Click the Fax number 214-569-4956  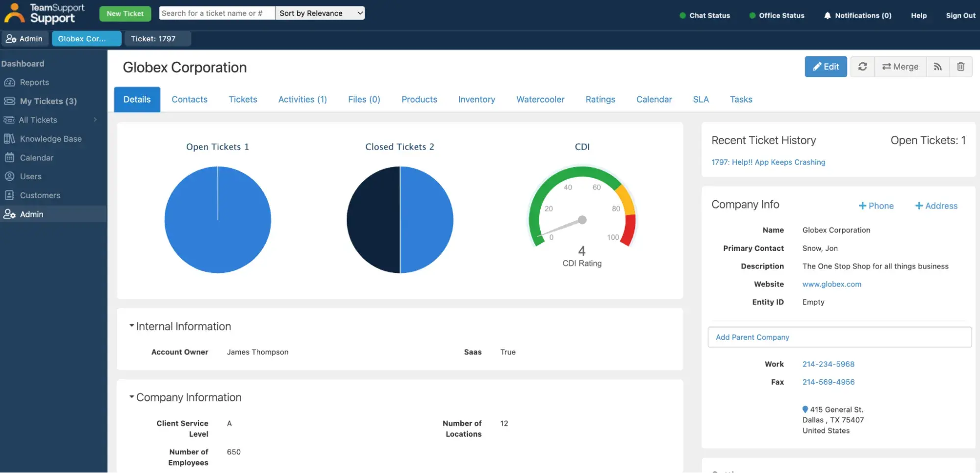pyautogui.click(x=828, y=382)
